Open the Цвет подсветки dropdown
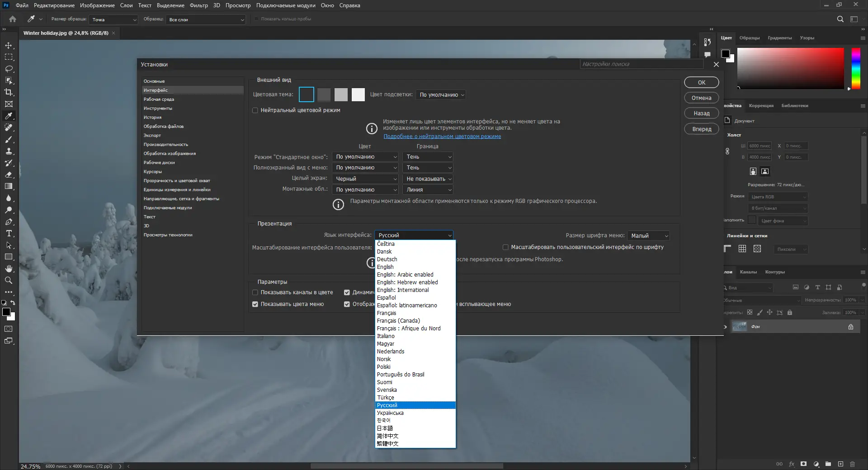Image resolution: width=868 pixels, height=470 pixels. click(x=441, y=95)
